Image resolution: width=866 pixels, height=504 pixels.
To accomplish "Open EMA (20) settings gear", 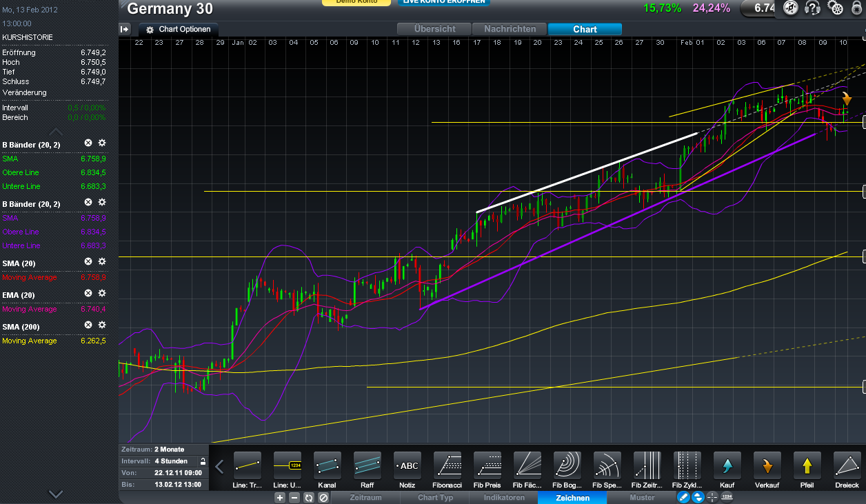I will tap(102, 293).
